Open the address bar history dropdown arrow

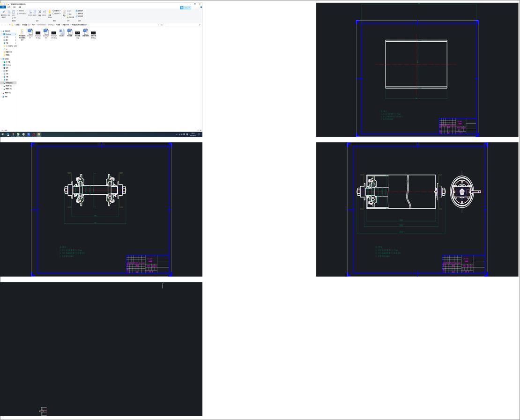pos(158,25)
